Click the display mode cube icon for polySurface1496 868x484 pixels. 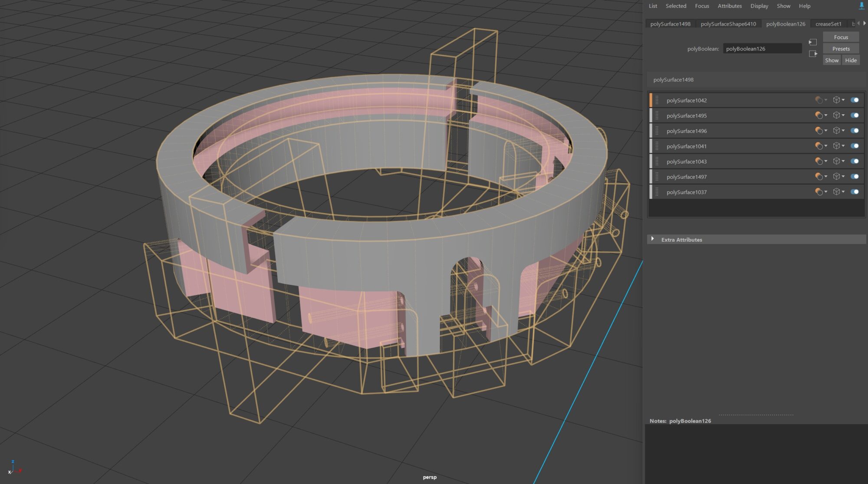coord(836,131)
